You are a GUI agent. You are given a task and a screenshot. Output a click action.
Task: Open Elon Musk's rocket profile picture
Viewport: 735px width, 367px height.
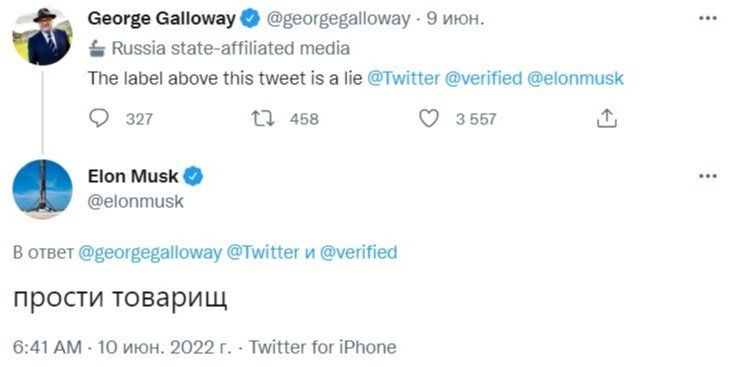pos(42,189)
